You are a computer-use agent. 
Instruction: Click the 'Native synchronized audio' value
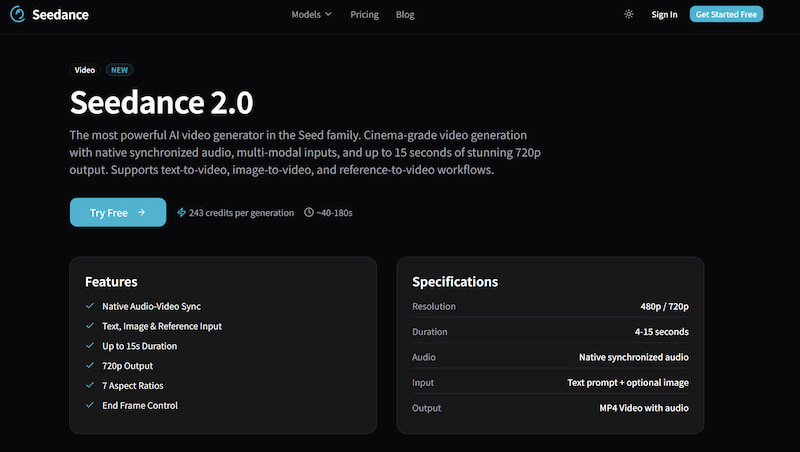[634, 357]
